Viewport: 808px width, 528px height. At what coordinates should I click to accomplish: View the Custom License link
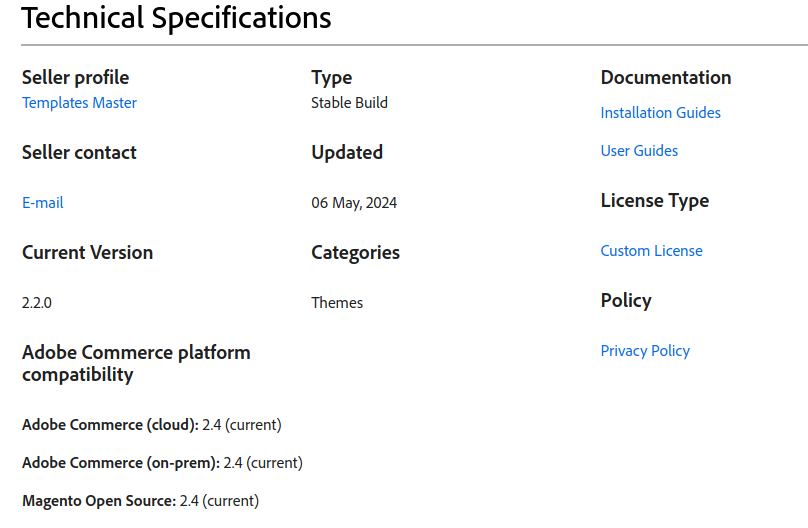pos(651,251)
